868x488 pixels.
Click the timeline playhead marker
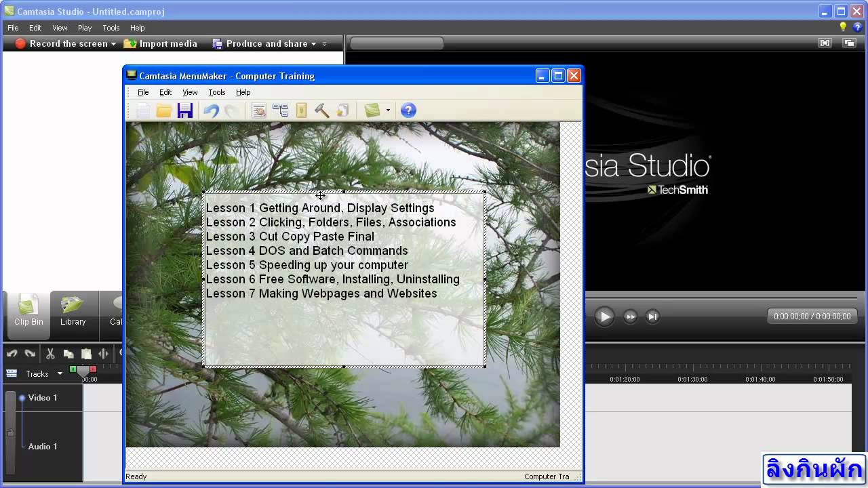(83, 372)
